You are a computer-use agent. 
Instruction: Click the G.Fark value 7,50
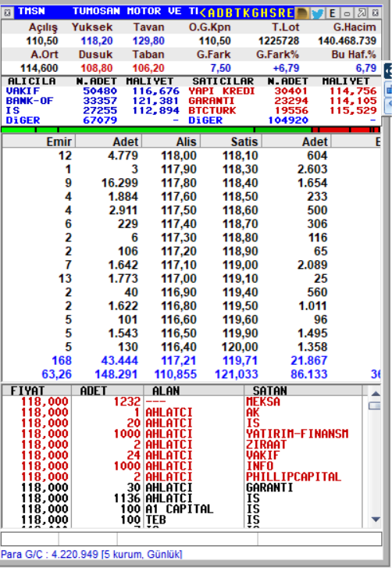pos(220,68)
